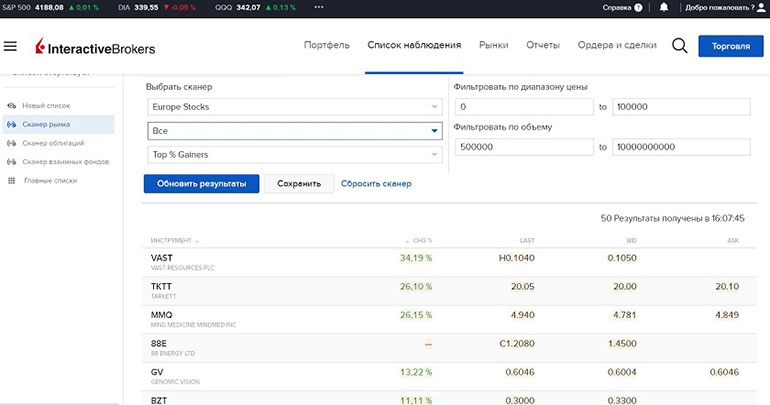770x405 pixels.
Task: Open notifications bell icon
Action: 664,7
